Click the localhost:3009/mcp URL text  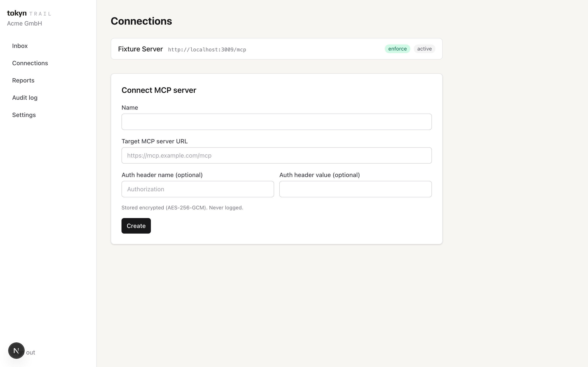pyautogui.click(x=207, y=49)
